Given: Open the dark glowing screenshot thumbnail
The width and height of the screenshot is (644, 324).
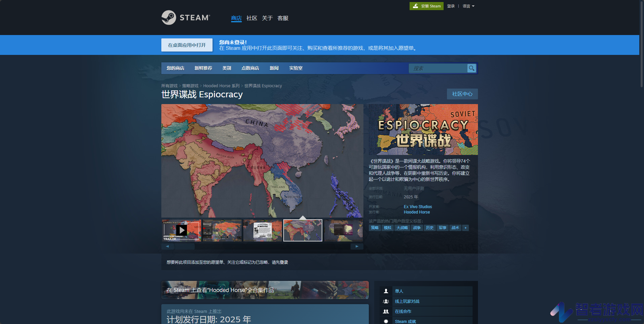Looking at the screenshot, I should 344,230.
